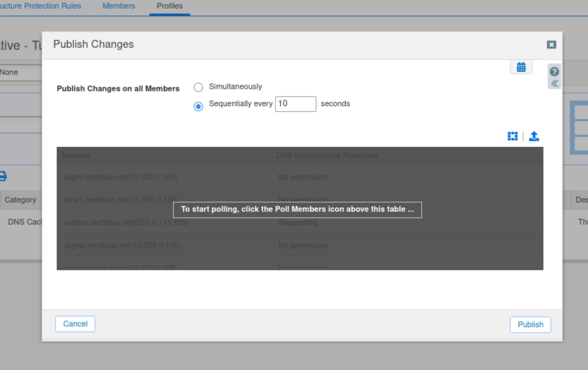Open the schedule calendar icon
The image size is (588, 370).
521,67
